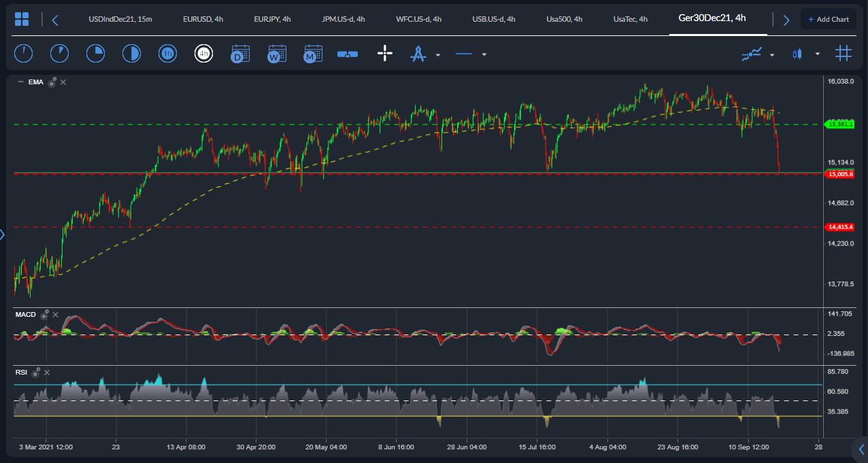Viewport: 868px width, 463px height.
Task: Select the 1h timeframe icon
Action: click(x=167, y=54)
